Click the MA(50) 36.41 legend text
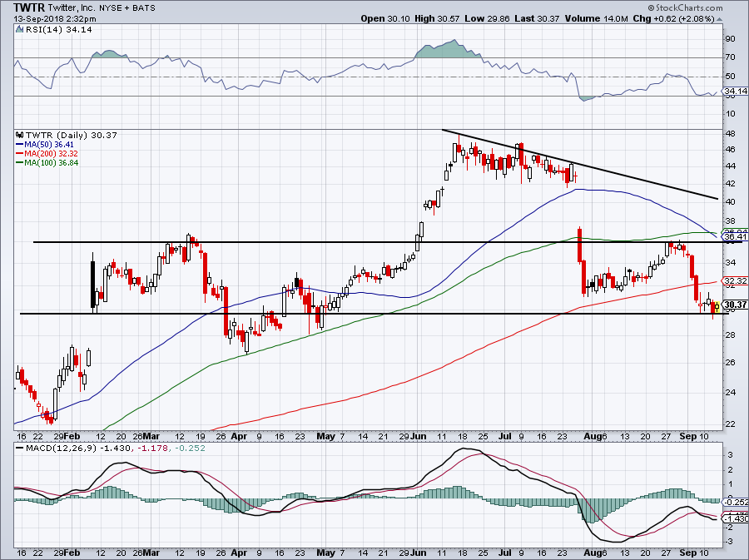Viewport: 749px width, 560px height. point(49,144)
